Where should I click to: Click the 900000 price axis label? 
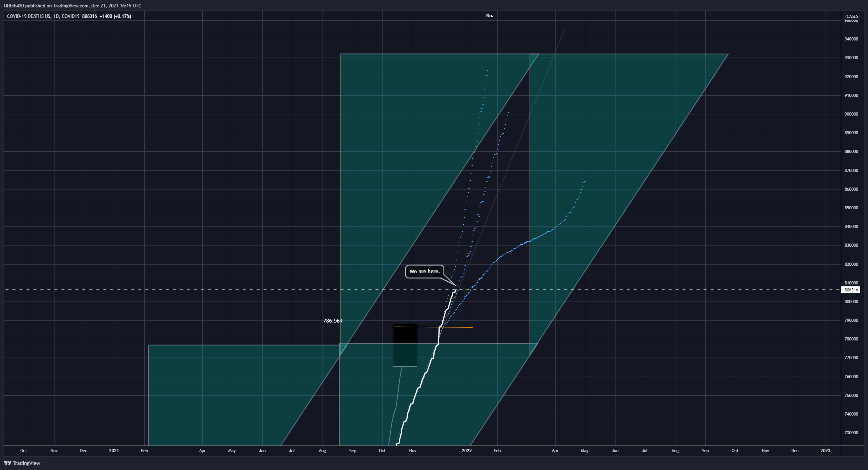(x=851, y=114)
